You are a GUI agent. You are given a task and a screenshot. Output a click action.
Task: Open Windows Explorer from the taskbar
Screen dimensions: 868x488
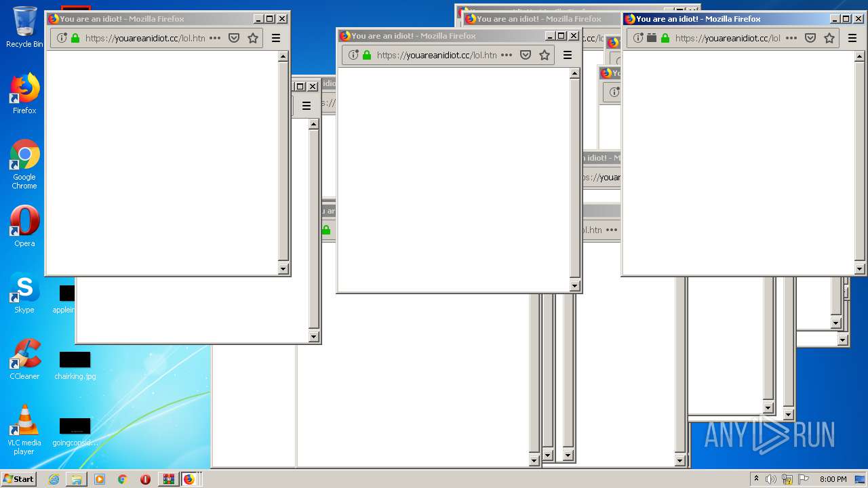tap(77, 479)
